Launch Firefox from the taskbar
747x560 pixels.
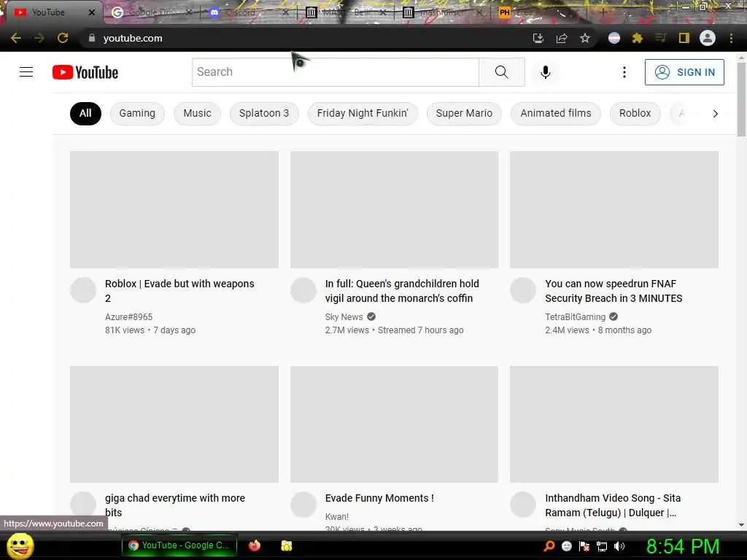pyautogui.click(x=255, y=545)
